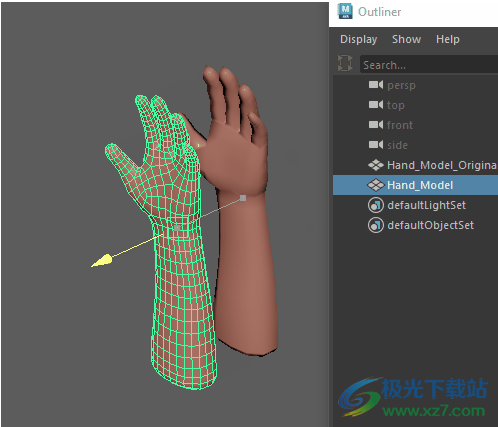
Task: Open the Help menu in Outliner
Action: [x=448, y=39]
